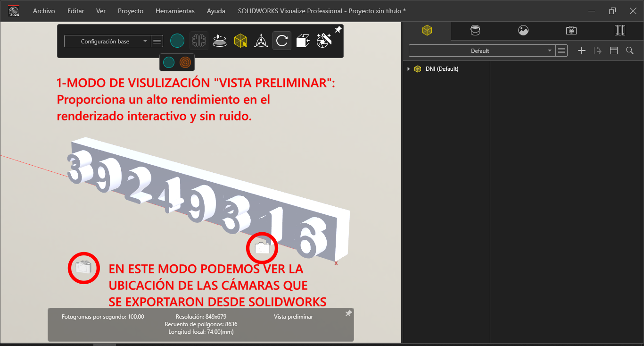This screenshot has width=644, height=346.
Task: Launch the render wizard shutter icon
Action: pyautogui.click(x=323, y=41)
